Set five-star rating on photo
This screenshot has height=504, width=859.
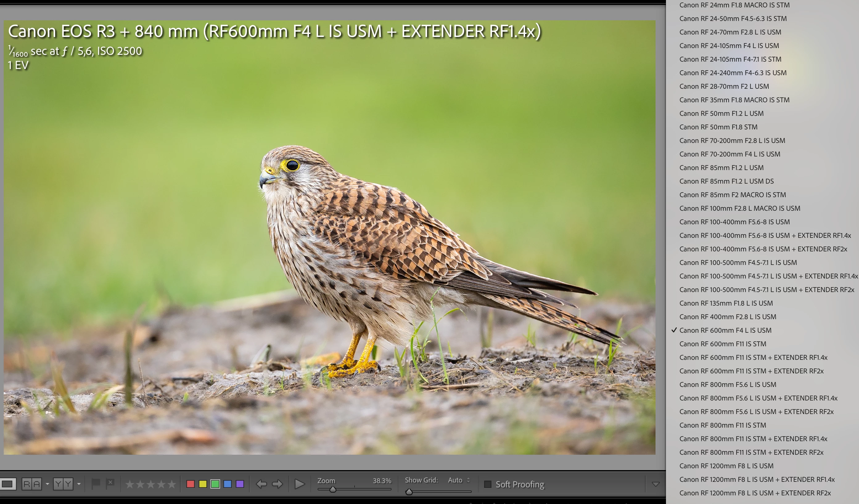click(x=171, y=484)
